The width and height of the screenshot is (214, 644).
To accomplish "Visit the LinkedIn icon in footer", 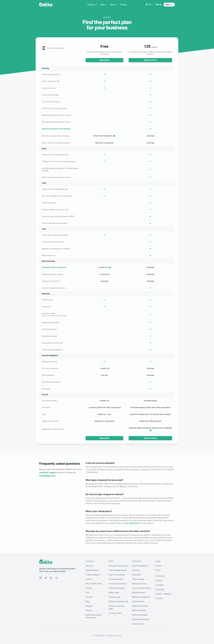I will click(x=51, y=578).
